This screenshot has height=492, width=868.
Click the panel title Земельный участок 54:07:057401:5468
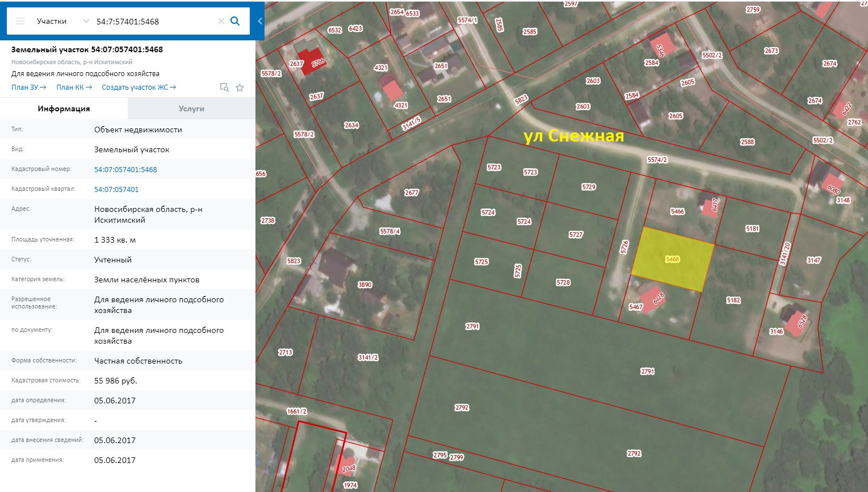pos(87,49)
